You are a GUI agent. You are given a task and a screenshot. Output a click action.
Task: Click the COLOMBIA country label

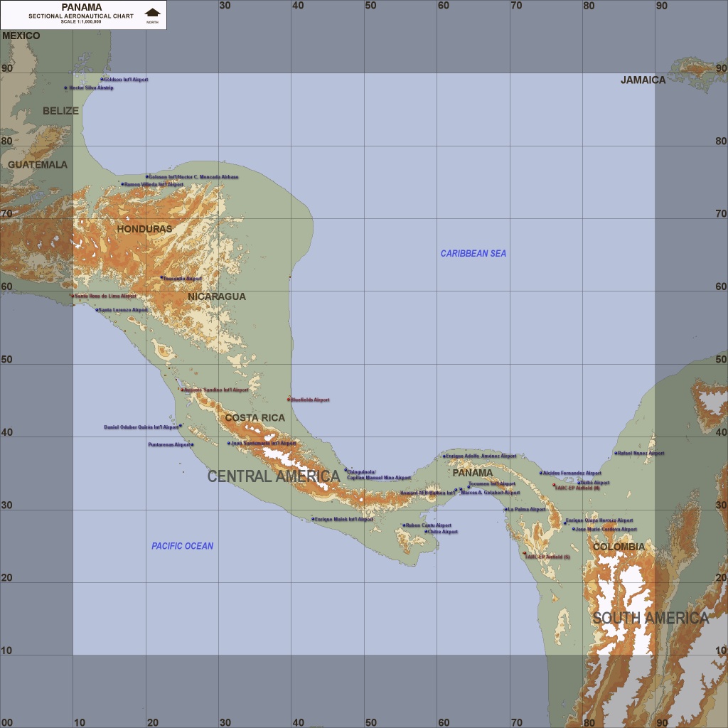619,547
